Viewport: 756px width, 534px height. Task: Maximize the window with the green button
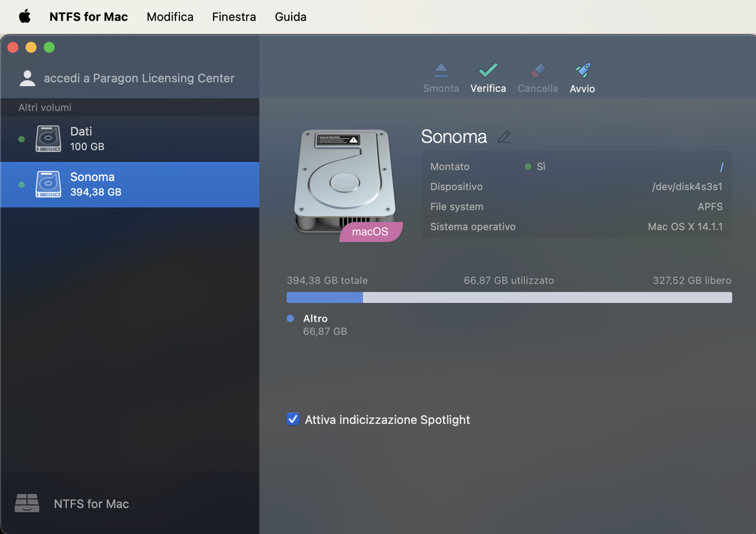click(x=49, y=47)
